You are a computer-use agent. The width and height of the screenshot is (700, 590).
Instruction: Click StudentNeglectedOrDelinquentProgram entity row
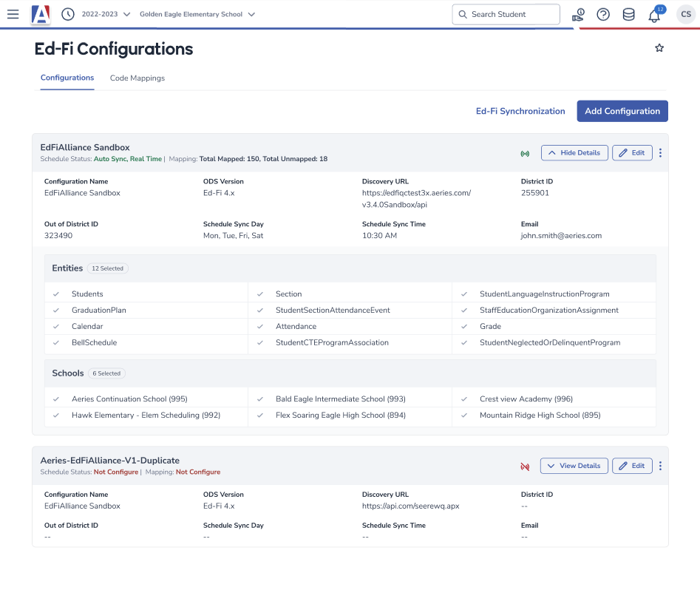(554, 342)
